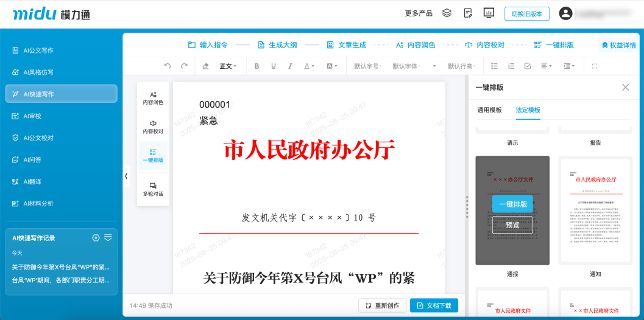Click 重新创作 button
The image size is (644, 320).
[x=383, y=305]
